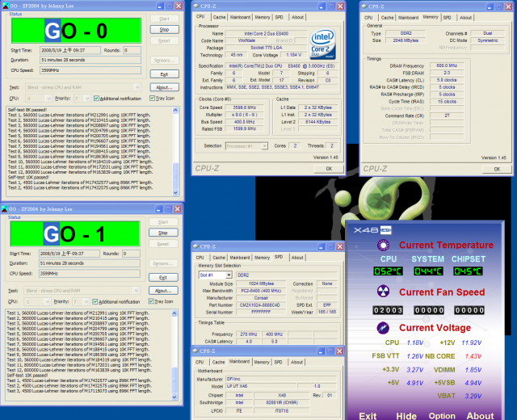Open About in the X48 monitor panel

pos(480,416)
